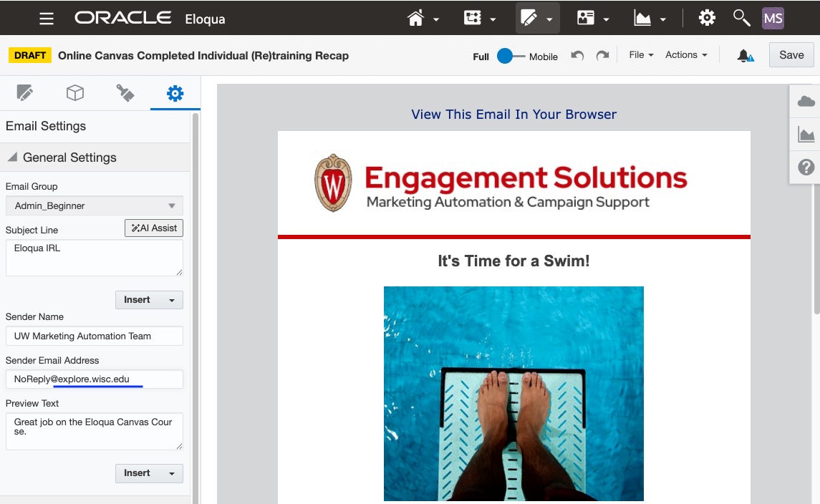Viewport: 820px width, 504px height.
Task: Open the cloud content side panel
Action: point(806,102)
